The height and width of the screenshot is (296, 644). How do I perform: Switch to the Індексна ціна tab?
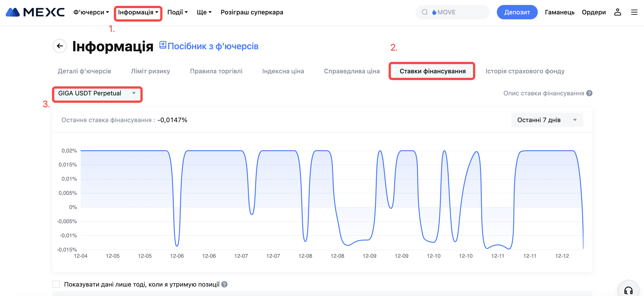[283, 71]
